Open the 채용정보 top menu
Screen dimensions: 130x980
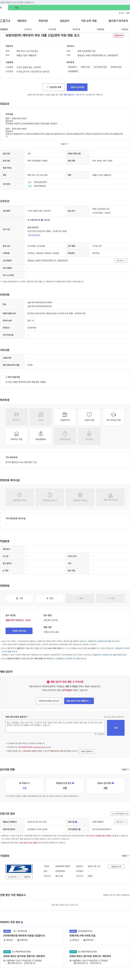22,21
